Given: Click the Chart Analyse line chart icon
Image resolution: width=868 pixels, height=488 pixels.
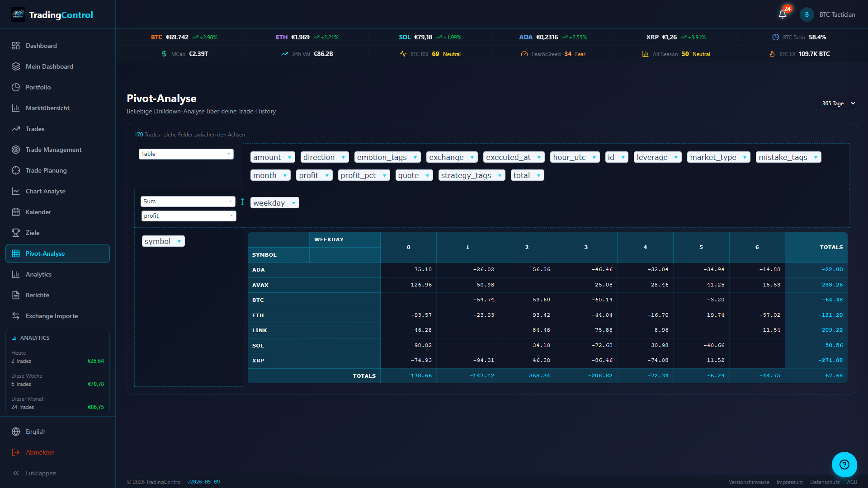Looking at the screenshot, I should 16,191.
